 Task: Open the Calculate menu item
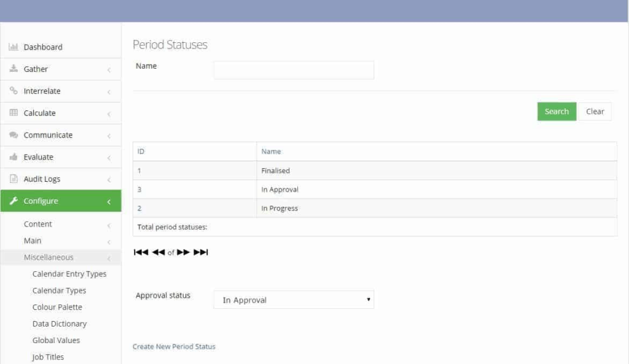pos(61,113)
